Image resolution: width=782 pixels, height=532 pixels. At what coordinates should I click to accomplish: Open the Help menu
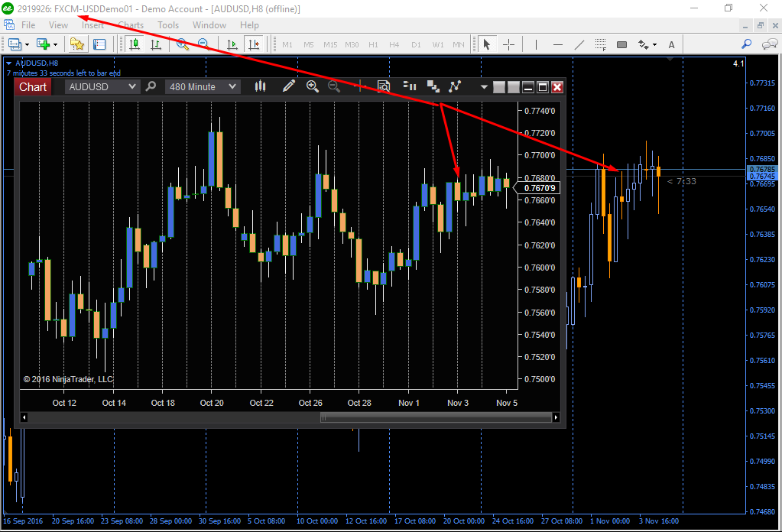coord(249,25)
